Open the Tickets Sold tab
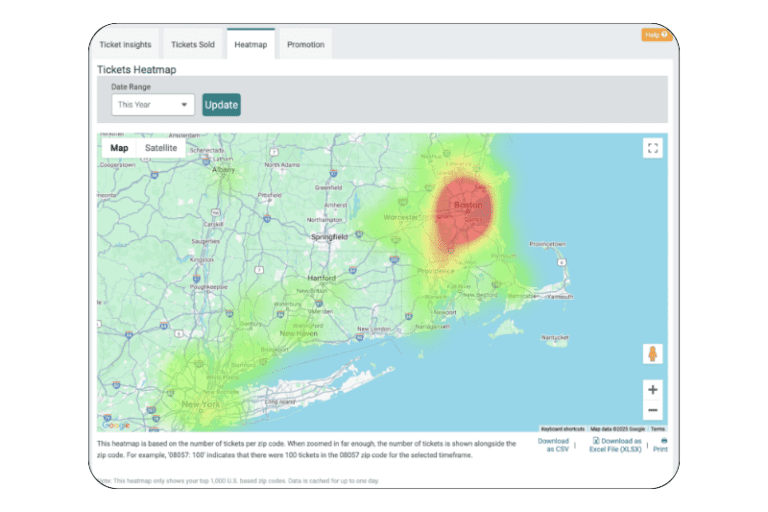The image size is (768, 512). point(193,45)
